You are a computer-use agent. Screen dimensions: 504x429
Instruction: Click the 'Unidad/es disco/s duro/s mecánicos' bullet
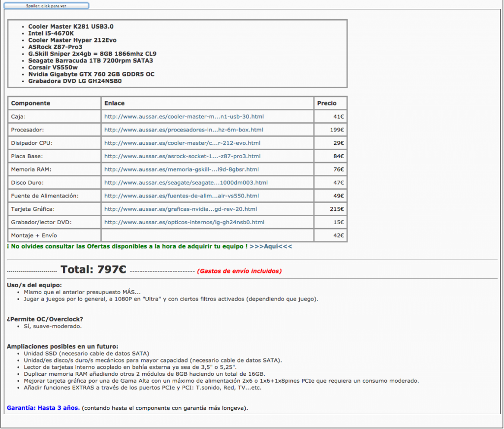pyautogui.click(x=153, y=360)
